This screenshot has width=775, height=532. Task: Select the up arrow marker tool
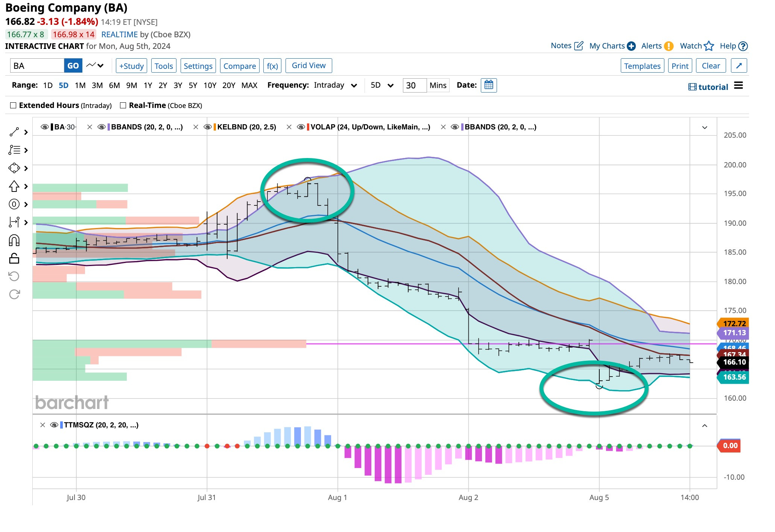(x=14, y=186)
